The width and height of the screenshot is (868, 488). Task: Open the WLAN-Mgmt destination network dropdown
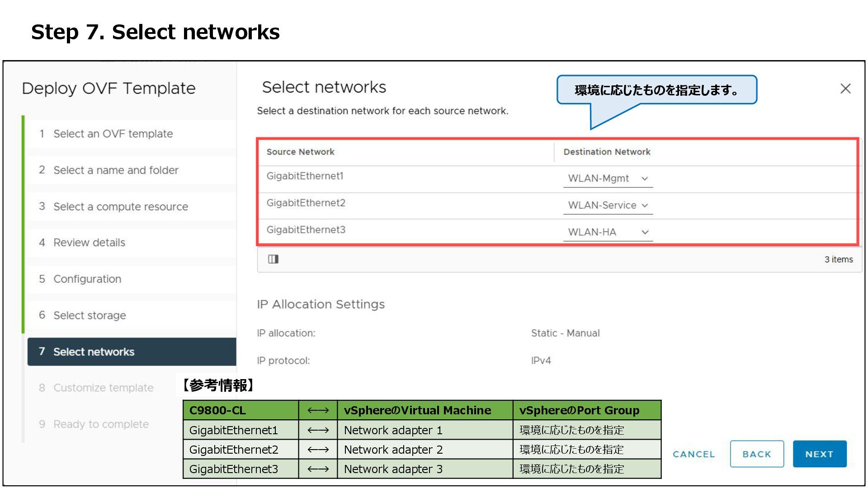[608, 178]
